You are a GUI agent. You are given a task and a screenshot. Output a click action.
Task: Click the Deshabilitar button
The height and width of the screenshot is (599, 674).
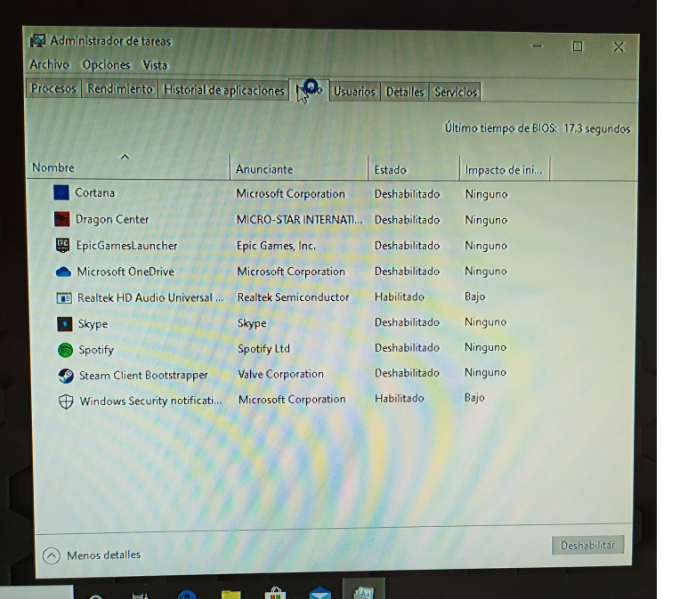588,545
